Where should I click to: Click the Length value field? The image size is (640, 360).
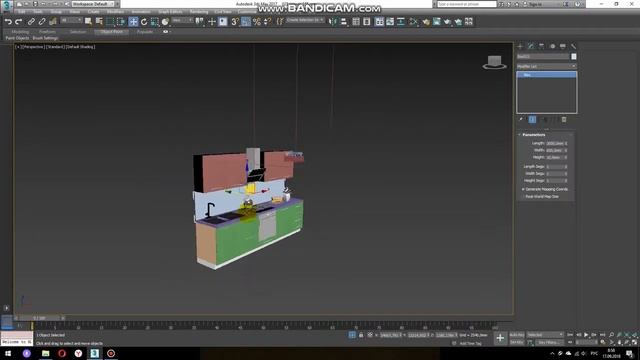click(x=555, y=144)
